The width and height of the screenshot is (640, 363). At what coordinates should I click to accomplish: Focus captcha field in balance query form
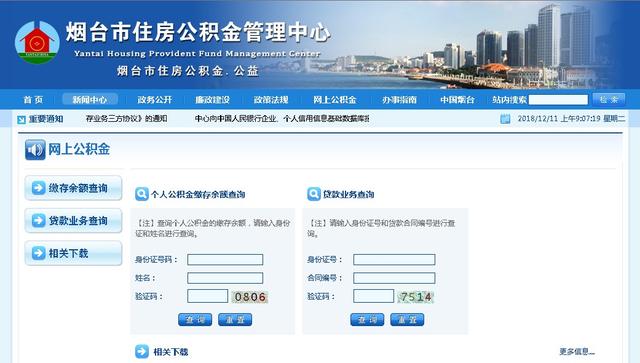pos(207,296)
